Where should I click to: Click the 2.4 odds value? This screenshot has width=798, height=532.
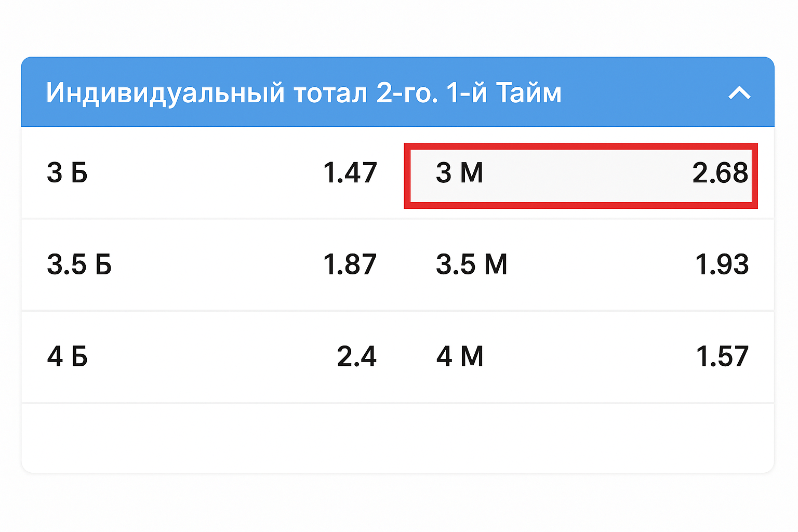356,356
